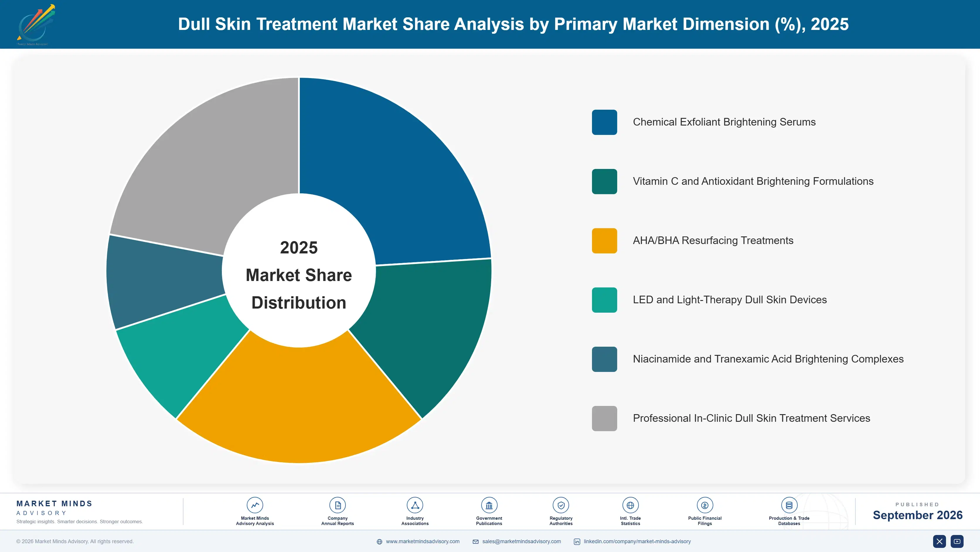This screenshot has height=552, width=980.
Task: Click the sales@marketmindsadvisory.com email link
Action: pyautogui.click(x=522, y=541)
